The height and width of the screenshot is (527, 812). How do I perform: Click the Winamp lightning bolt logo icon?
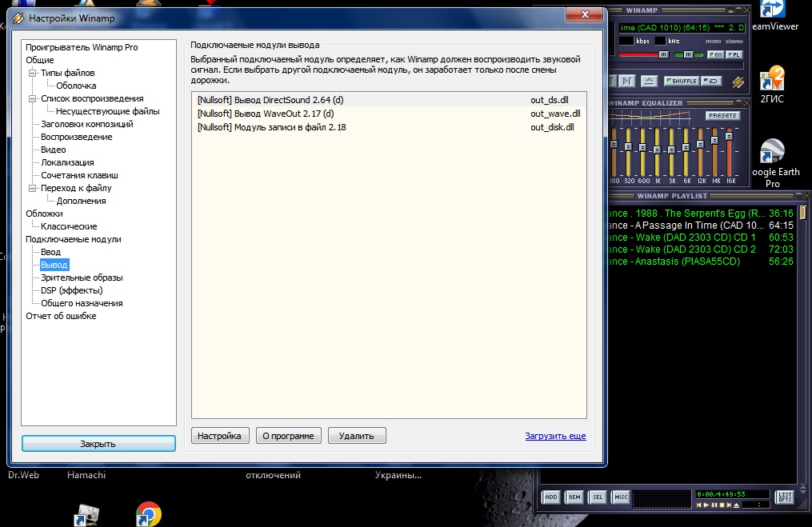pyautogui.click(x=738, y=82)
